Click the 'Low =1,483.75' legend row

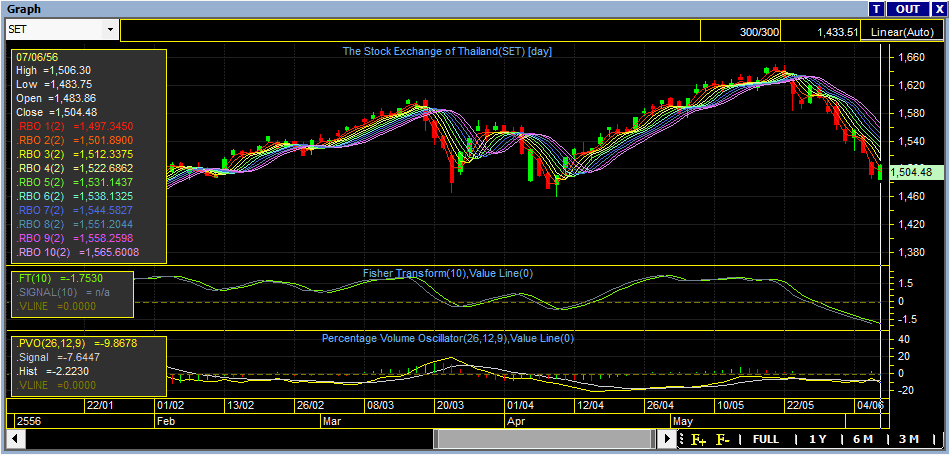pos(54,84)
